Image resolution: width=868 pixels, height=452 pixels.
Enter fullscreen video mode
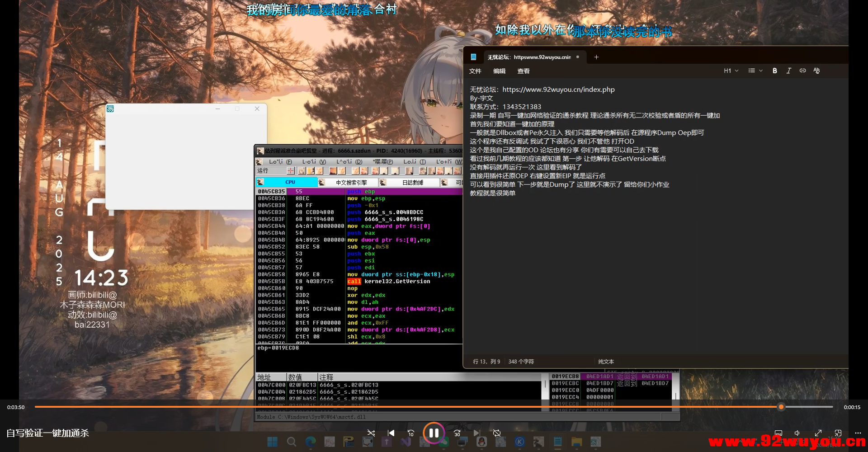point(818,433)
